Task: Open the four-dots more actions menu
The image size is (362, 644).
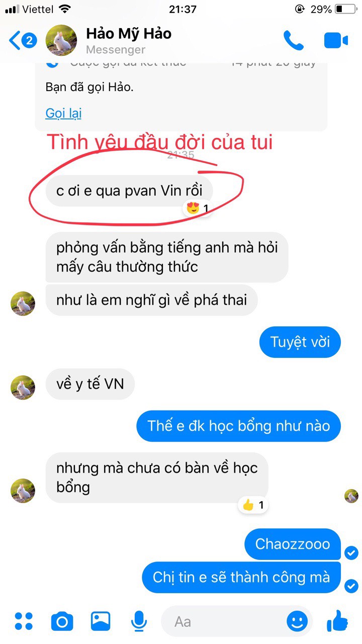Action: point(23,621)
